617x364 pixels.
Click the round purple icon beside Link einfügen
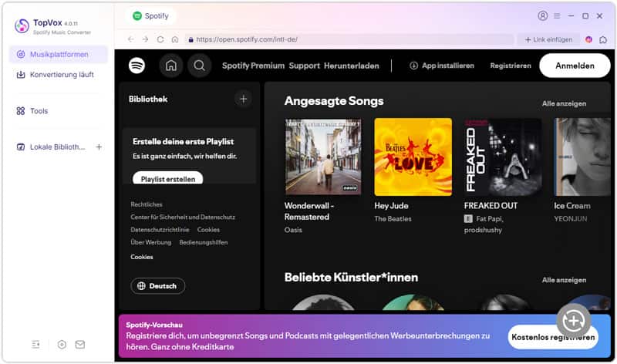pos(588,39)
